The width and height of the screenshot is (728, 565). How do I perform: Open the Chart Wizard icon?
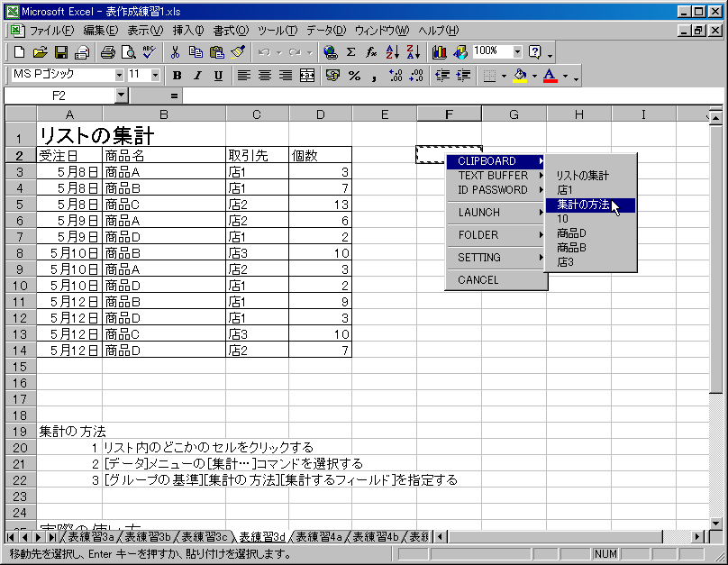(440, 52)
